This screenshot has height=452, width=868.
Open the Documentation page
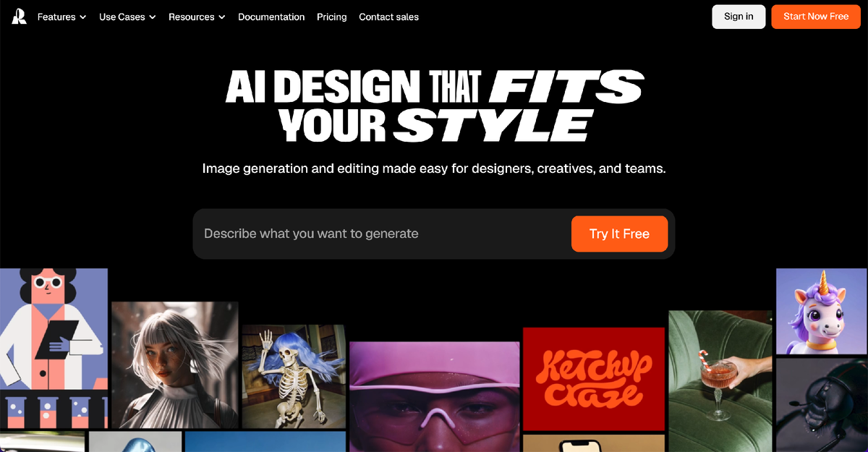271,17
